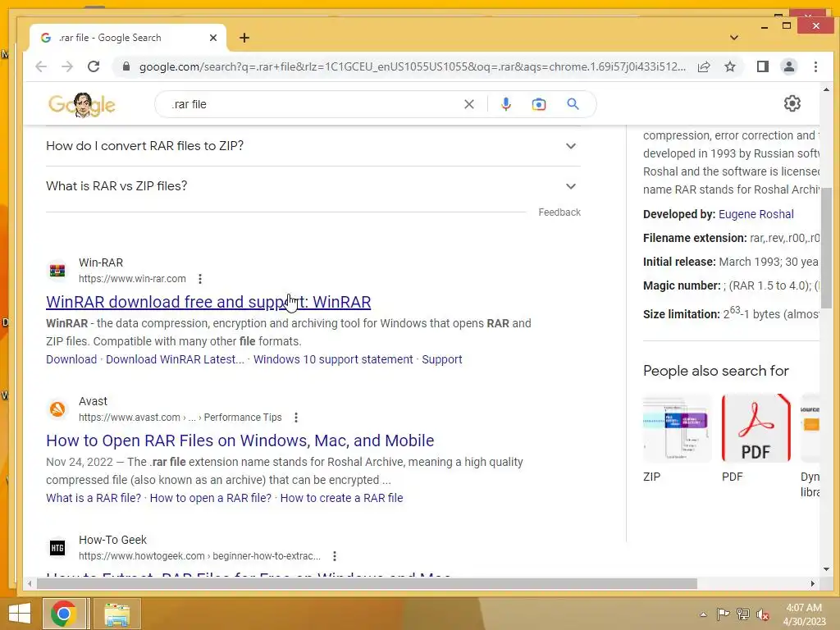Share this page using the share icon
The width and height of the screenshot is (840, 630).
(x=704, y=66)
